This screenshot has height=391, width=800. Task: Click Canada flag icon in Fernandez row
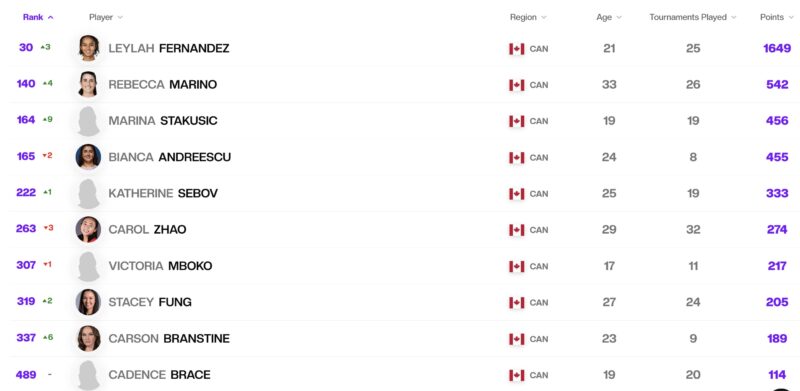click(516, 49)
